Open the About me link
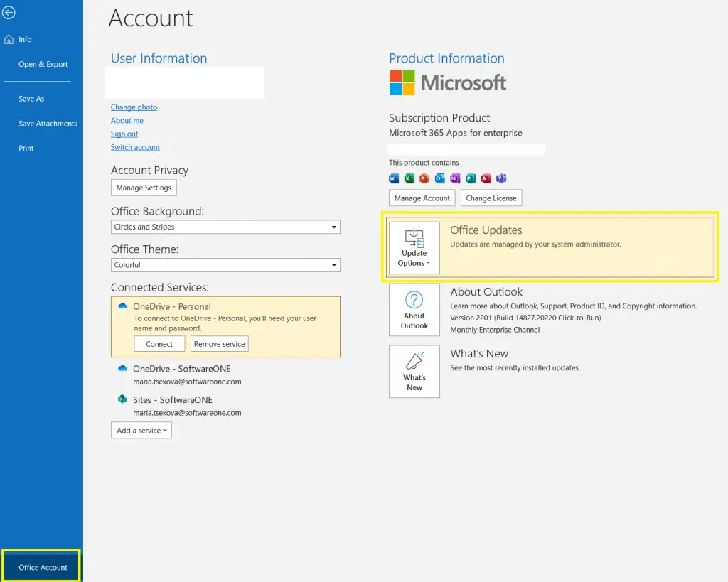Viewport: 728px width, 582px height. tap(127, 121)
